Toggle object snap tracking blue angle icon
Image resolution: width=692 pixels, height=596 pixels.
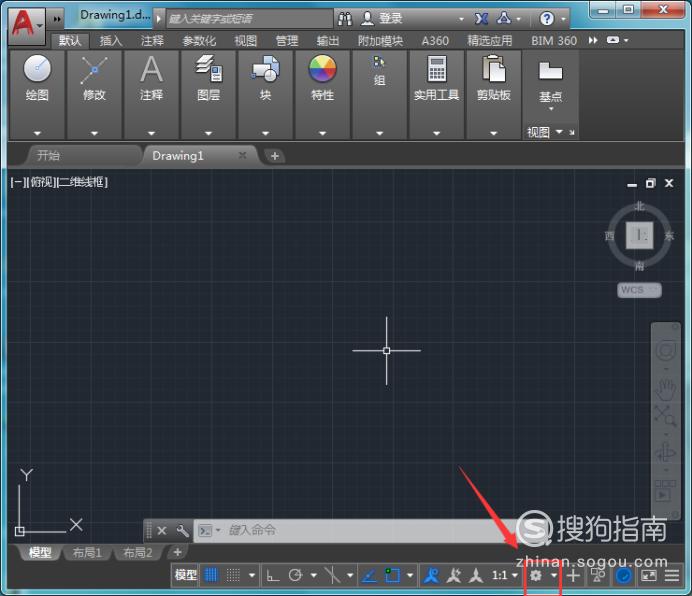coord(369,575)
